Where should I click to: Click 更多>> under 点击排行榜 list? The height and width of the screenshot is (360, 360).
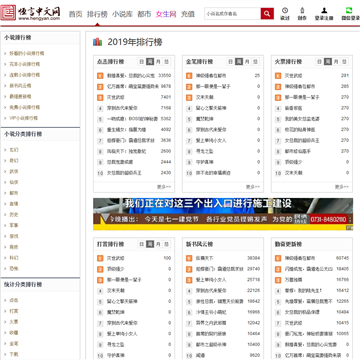pos(164,187)
